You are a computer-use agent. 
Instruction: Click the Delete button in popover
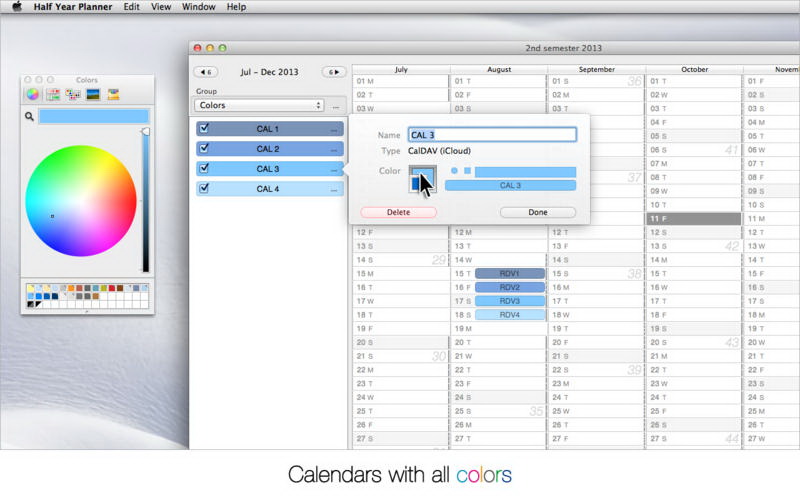tap(398, 212)
